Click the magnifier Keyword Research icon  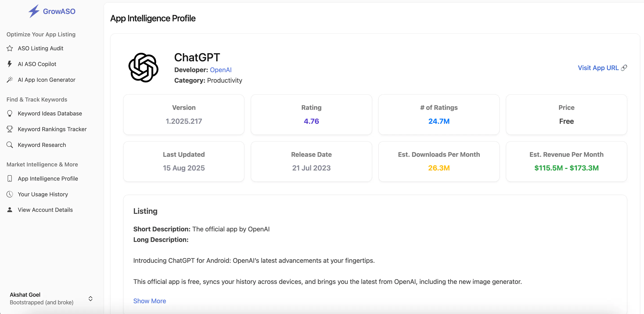[x=10, y=145]
